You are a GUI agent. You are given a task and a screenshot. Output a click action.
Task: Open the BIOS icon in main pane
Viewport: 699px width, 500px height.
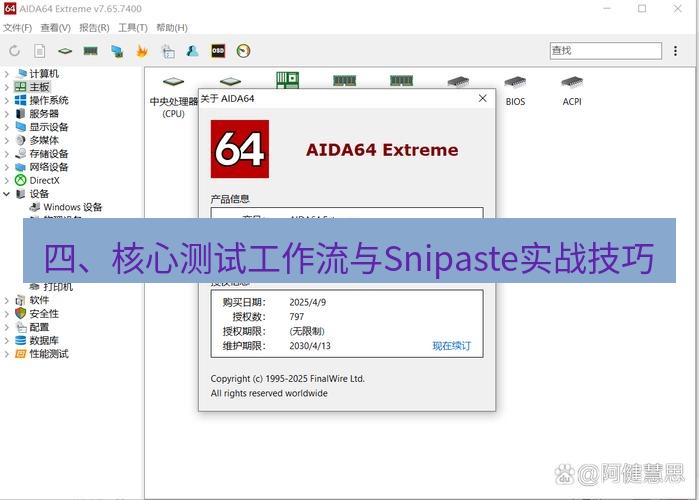coord(515,90)
